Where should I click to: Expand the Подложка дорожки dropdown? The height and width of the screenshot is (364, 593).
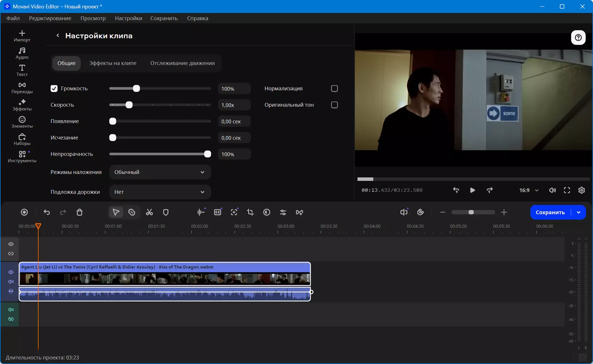160,192
